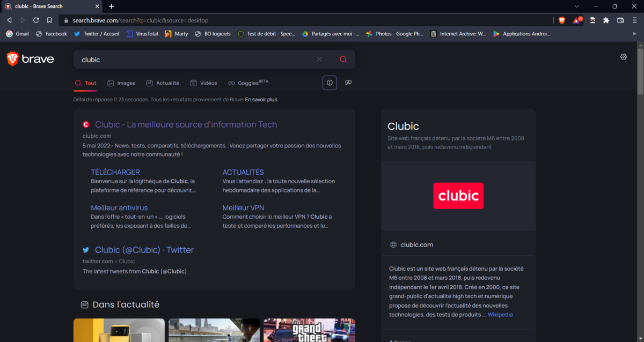The image size is (644, 342).
Task: Open the TÉLÉCHARGER sitelink
Action: click(x=115, y=172)
